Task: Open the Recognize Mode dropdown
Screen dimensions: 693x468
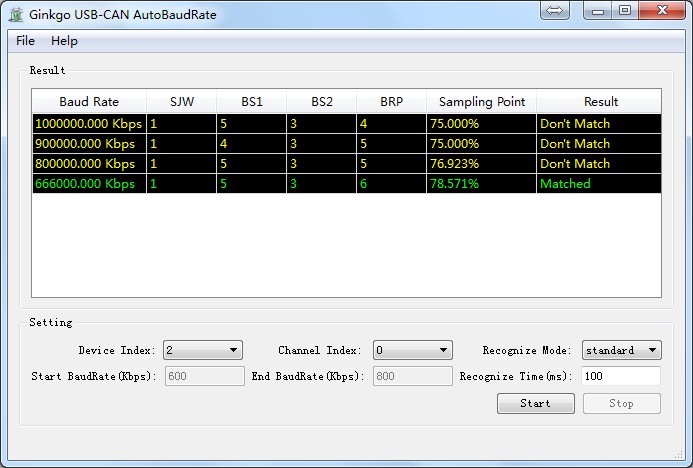Action: (x=621, y=350)
